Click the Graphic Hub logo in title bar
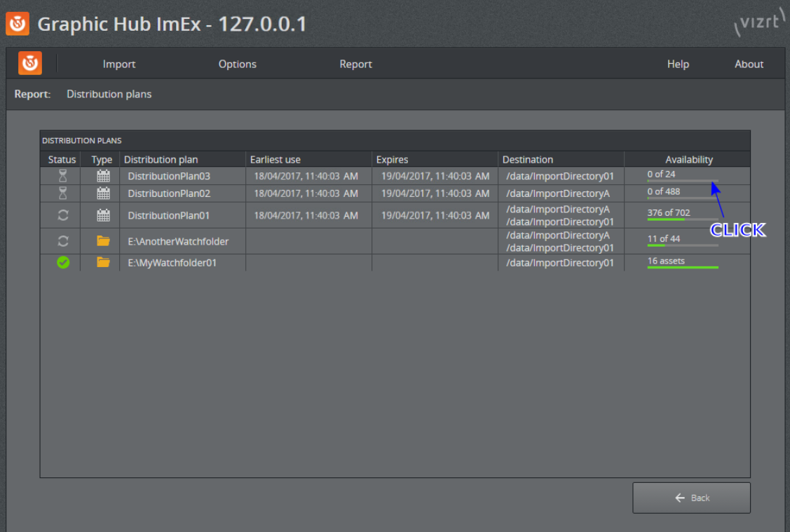This screenshot has width=790, height=532. pos(18,24)
